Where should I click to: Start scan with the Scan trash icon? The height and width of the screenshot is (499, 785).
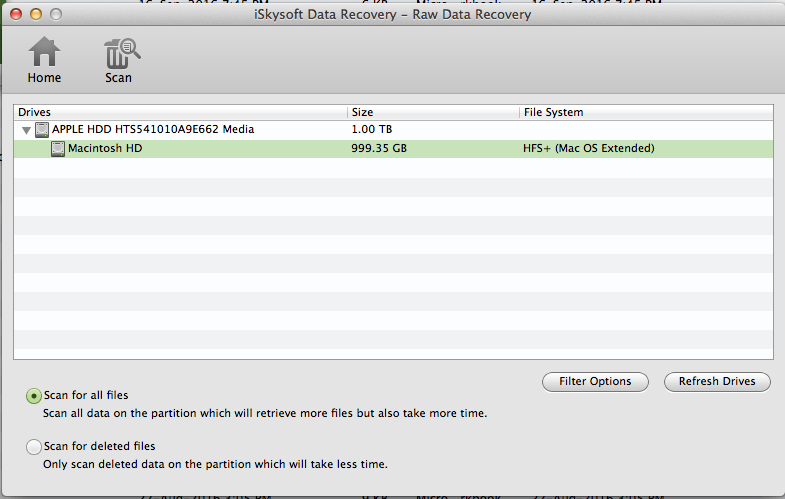pos(121,53)
